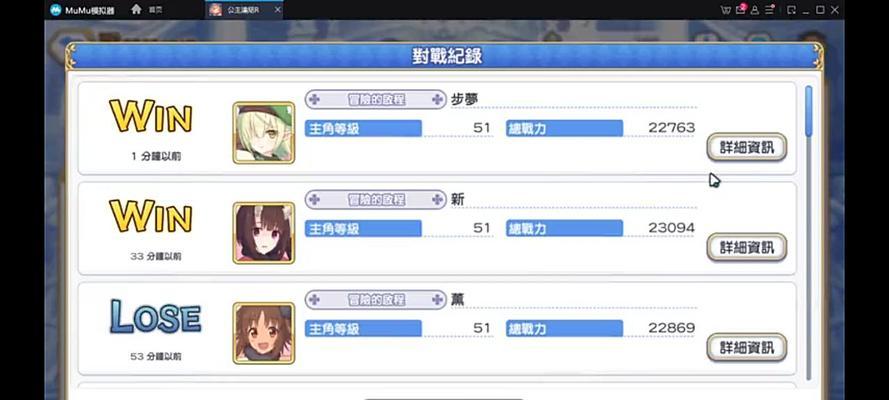
Task: Click the 冒險的啟程 title badge of 步夢
Action: point(375,100)
